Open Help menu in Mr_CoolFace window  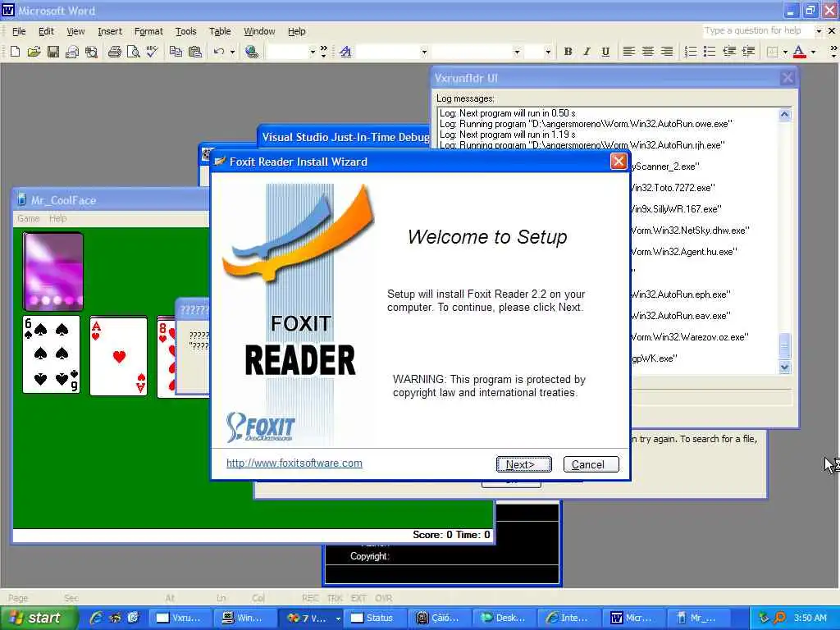point(58,218)
